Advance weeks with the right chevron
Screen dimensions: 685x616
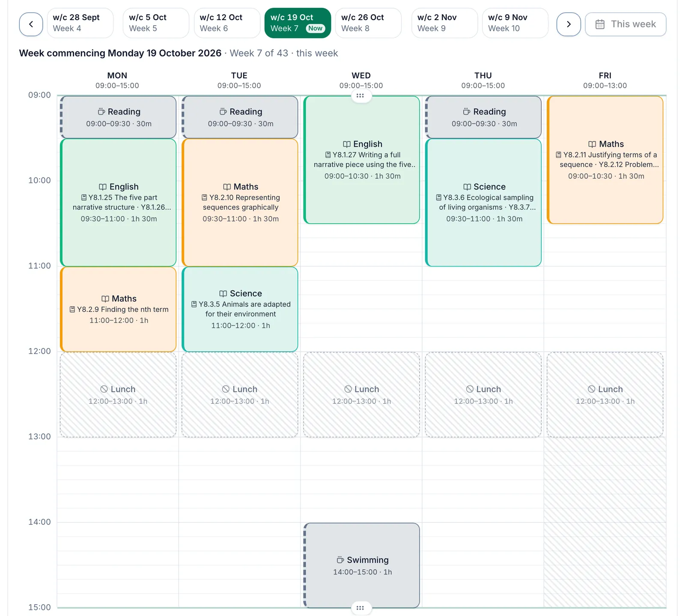pyautogui.click(x=569, y=24)
